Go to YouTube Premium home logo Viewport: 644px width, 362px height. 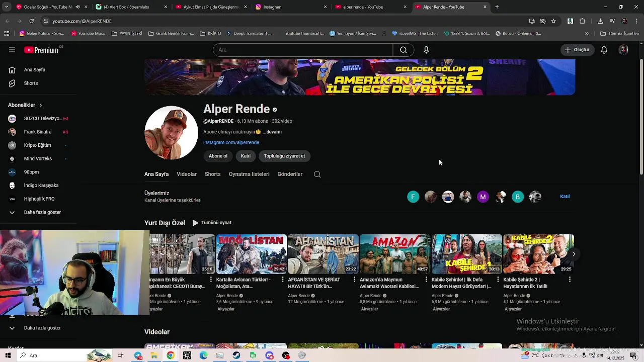point(41,50)
